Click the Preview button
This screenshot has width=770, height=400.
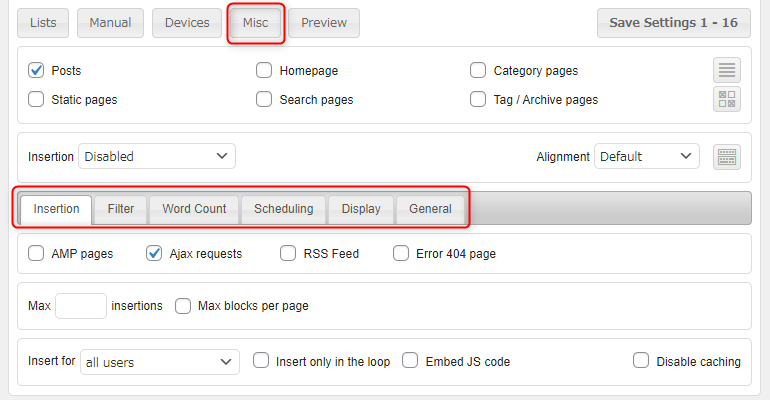324,23
